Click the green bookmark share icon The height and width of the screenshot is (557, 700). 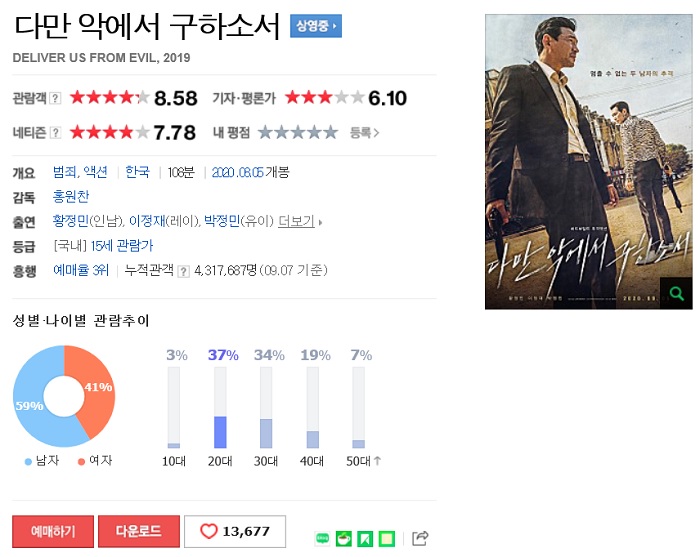365,539
